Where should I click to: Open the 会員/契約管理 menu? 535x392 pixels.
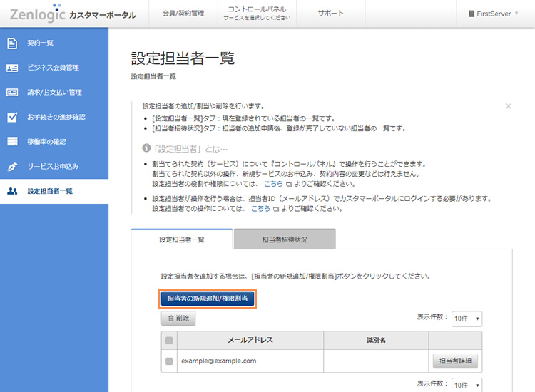[x=183, y=14]
